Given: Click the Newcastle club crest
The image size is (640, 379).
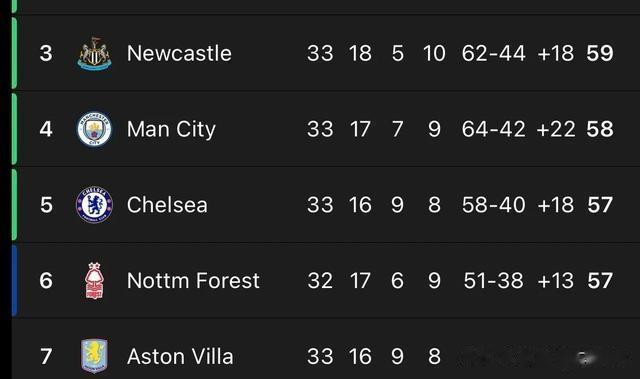Looking at the screenshot, I should pos(94,53).
